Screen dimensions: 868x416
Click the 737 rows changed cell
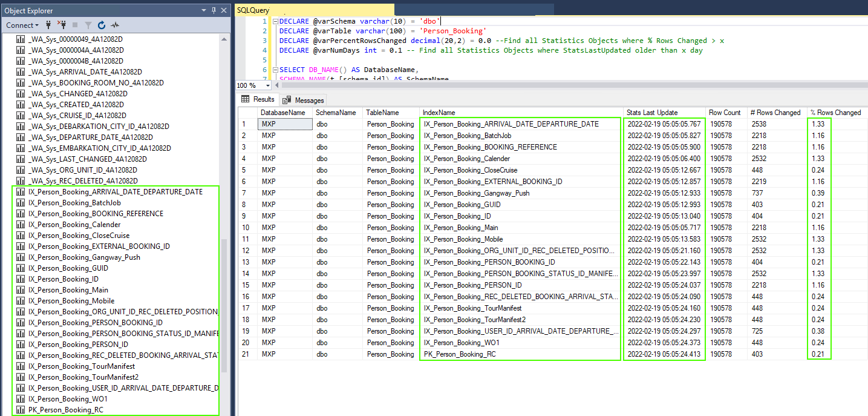pyautogui.click(x=776, y=193)
